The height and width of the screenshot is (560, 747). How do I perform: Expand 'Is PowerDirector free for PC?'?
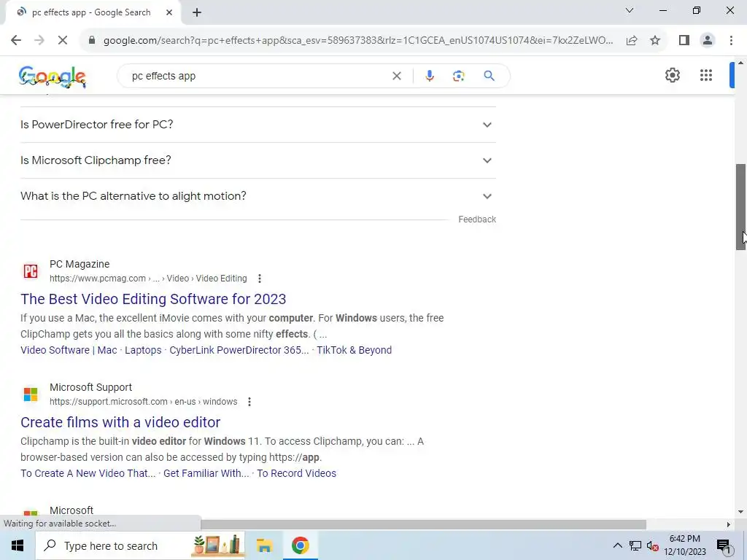[258, 124]
